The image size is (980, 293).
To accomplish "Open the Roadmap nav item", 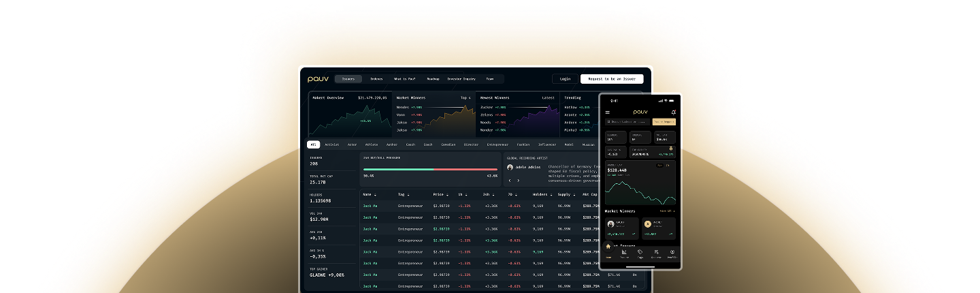I will (x=433, y=79).
